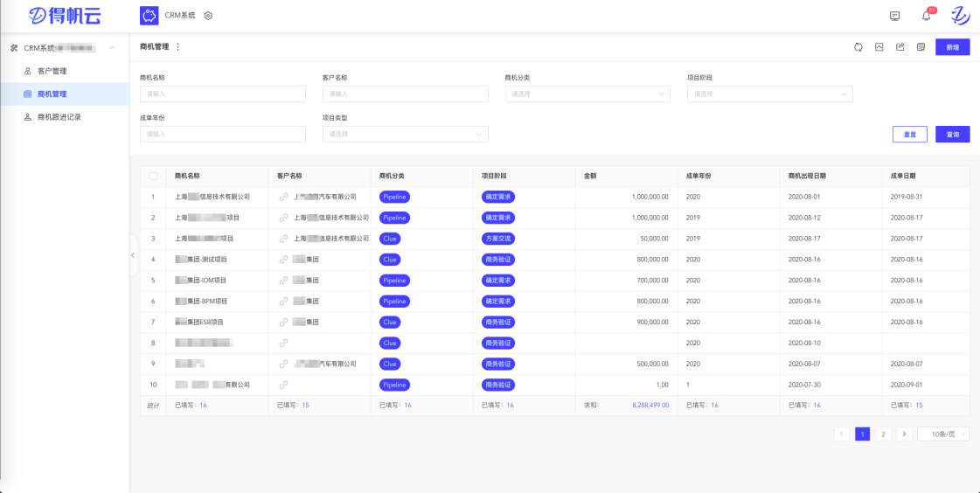Open the user avatar menu
Viewport: 980px width, 493px height.
(959, 16)
